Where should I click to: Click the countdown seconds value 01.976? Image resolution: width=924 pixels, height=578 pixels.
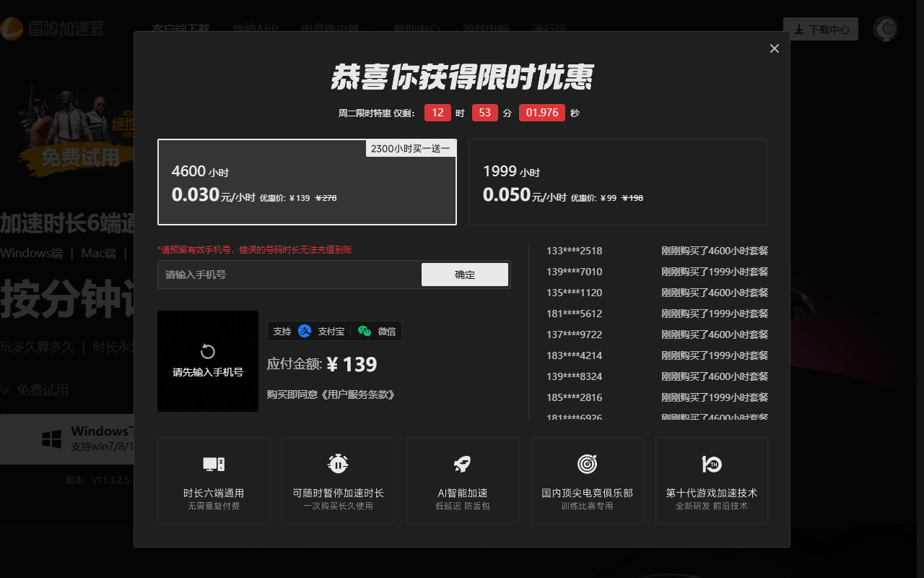pyautogui.click(x=542, y=113)
